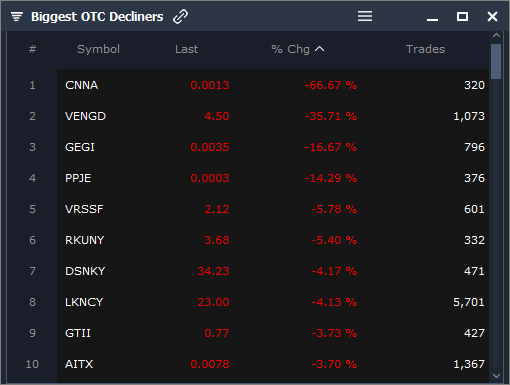Screen dimensions: 510x385
Task: Close the Biggest OTC Decliners window
Action: tap(492, 16)
